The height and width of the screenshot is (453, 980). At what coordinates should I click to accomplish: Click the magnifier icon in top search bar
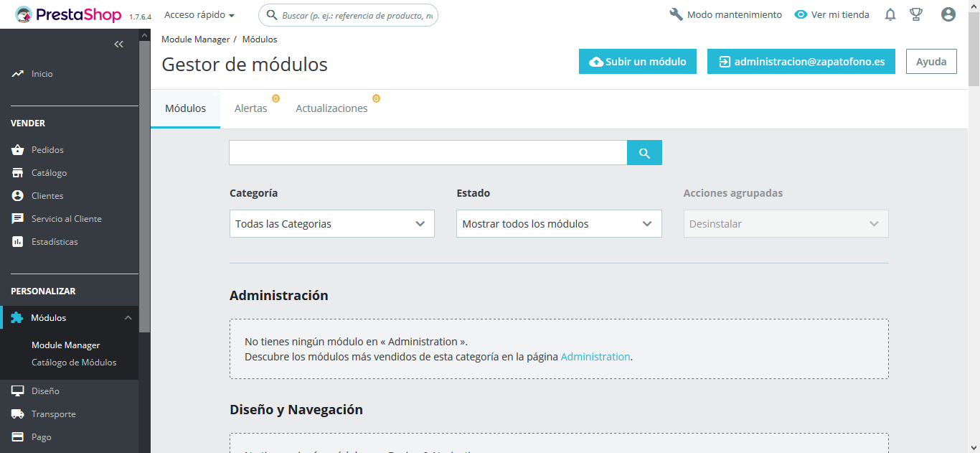[272, 15]
